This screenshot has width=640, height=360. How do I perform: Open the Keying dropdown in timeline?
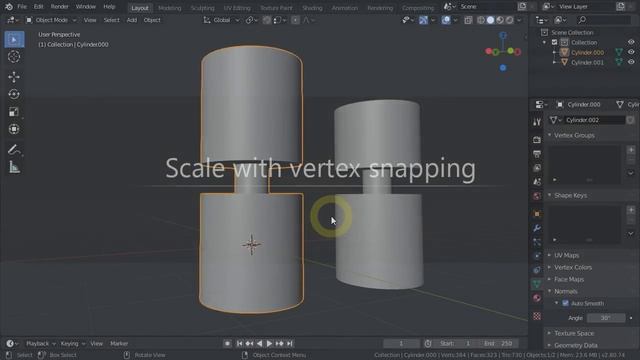73,343
